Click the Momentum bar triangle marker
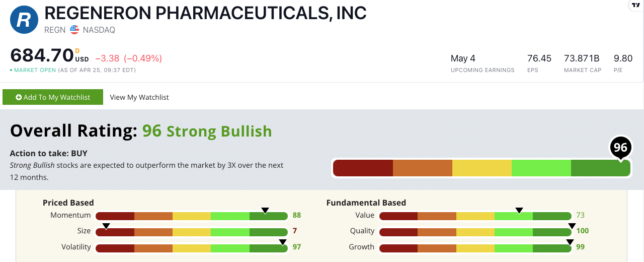 (265, 211)
